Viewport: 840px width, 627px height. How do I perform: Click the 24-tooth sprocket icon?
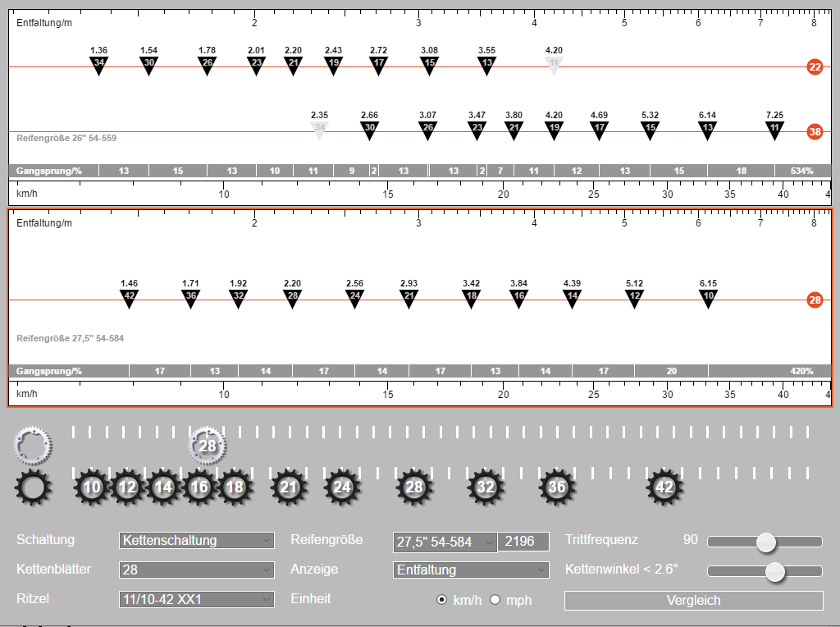(x=342, y=487)
